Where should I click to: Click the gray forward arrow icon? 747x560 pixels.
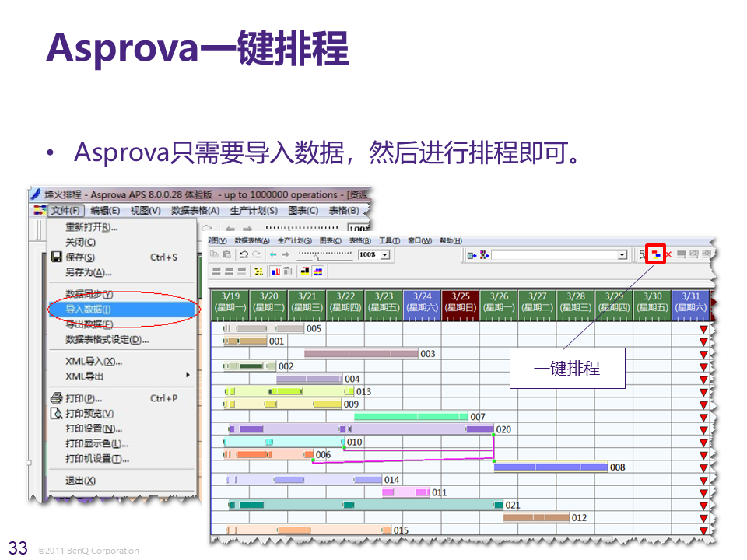coord(286,255)
